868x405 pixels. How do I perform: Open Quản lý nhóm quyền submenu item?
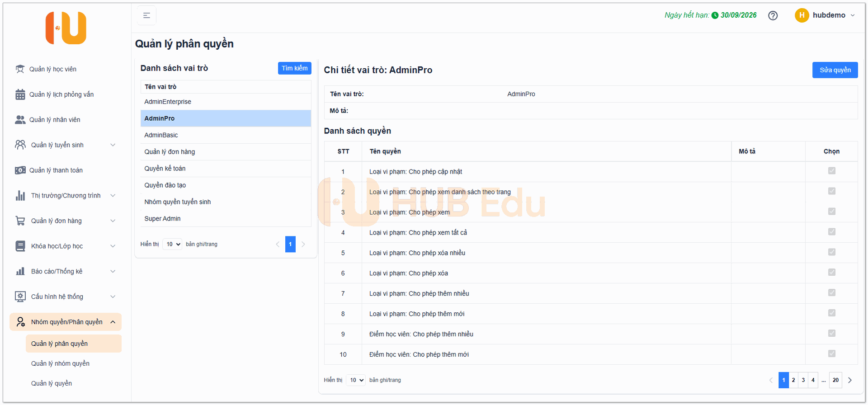60,363
